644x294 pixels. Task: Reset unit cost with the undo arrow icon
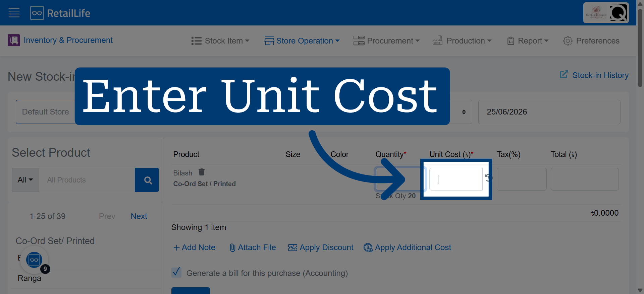488,178
